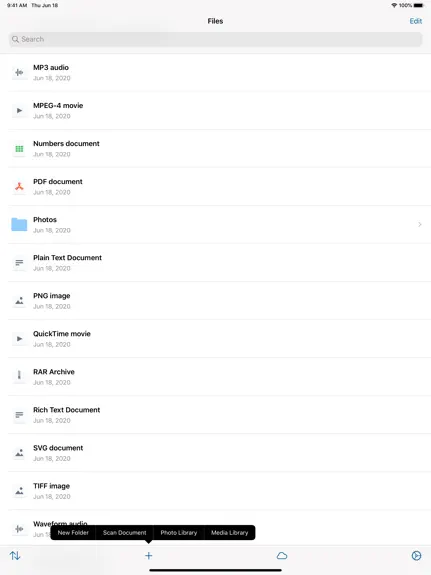Tap the circular play icon in bottom toolbar
The image size is (431, 575).
416,556
